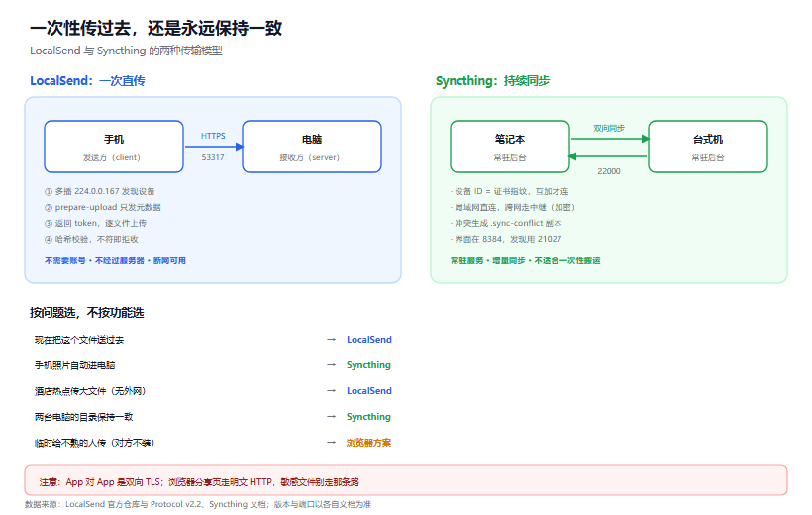Click the 双向同步 label
The height and width of the screenshot is (515, 812).
coord(609,128)
